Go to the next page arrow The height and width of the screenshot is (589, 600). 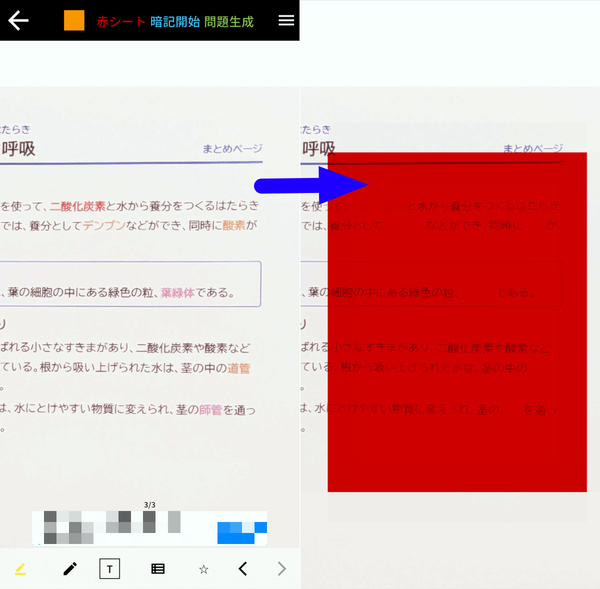[282, 569]
